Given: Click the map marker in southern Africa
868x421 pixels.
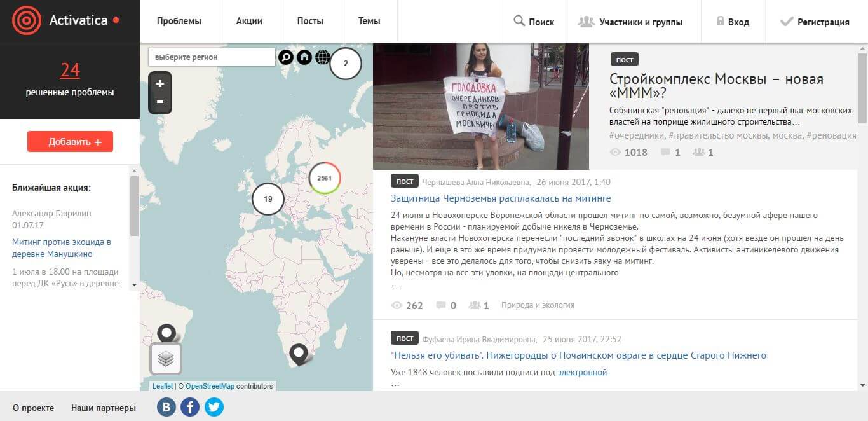Looking at the screenshot, I should point(298,353).
